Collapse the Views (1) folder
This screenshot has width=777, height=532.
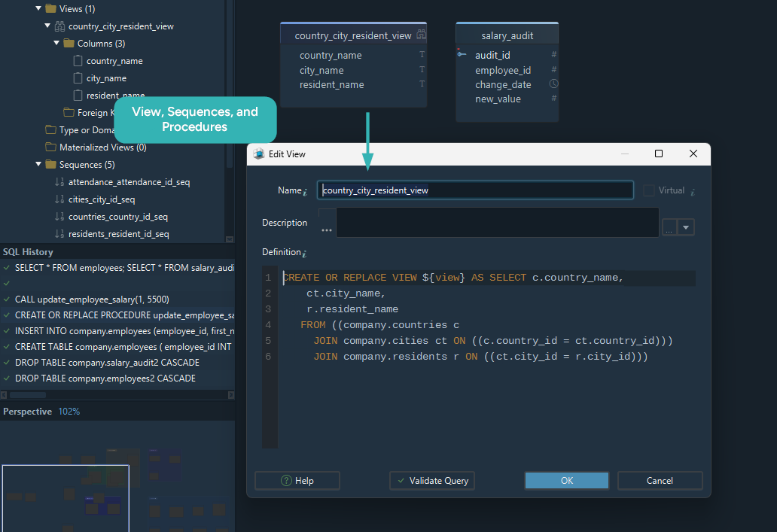pos(38,8)
